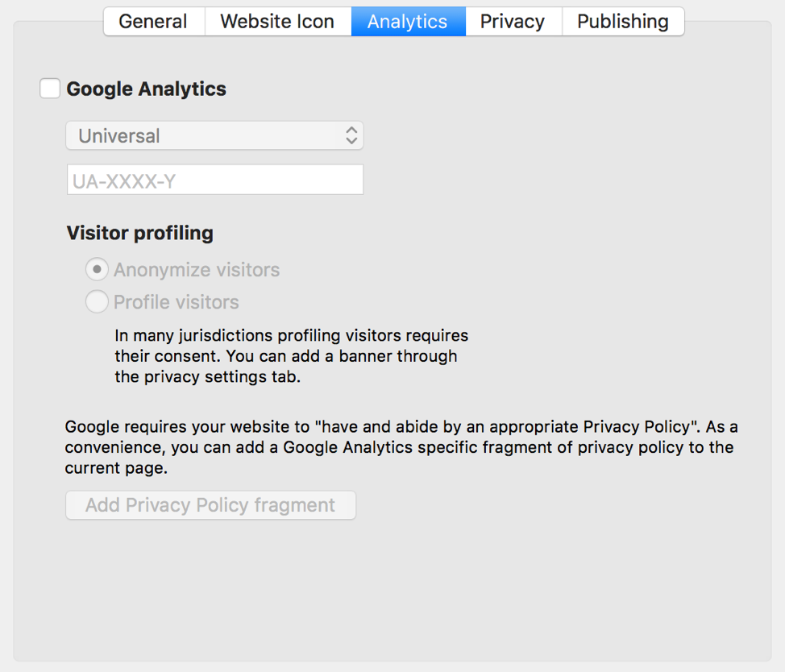Open the Website Icon tab
The height and width of the screenshot is (672, 785).
tap(277, 22)
